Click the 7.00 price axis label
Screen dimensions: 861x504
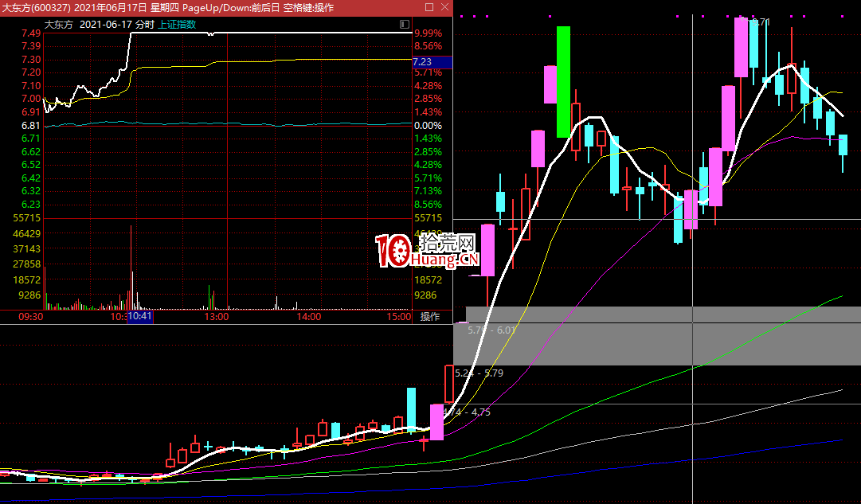(x=31, y=99)
